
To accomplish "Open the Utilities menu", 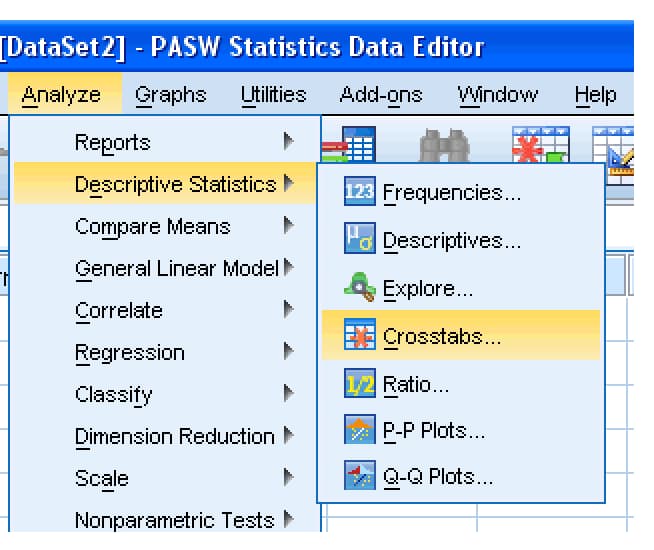I will pyautogui.click(x=274, y=95).
